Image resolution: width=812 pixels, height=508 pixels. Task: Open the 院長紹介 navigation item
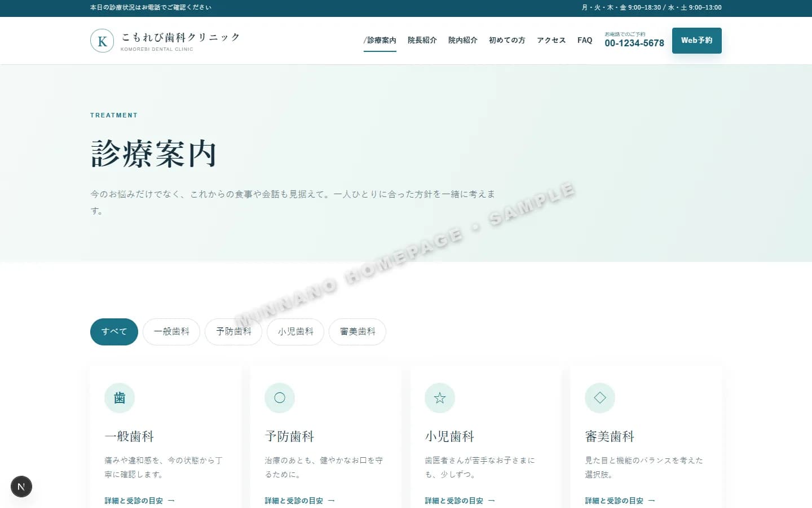tap(422, 41)
